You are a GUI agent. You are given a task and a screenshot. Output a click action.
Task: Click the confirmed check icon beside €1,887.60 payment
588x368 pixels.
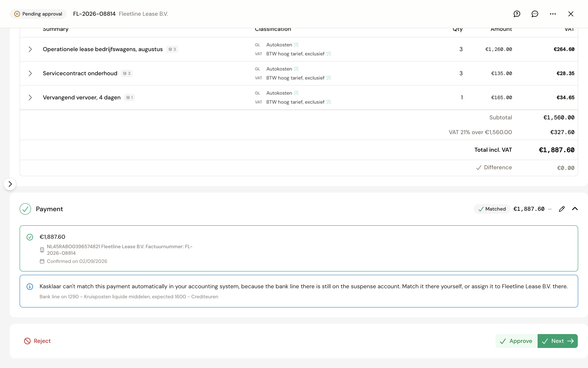point(30,237)
